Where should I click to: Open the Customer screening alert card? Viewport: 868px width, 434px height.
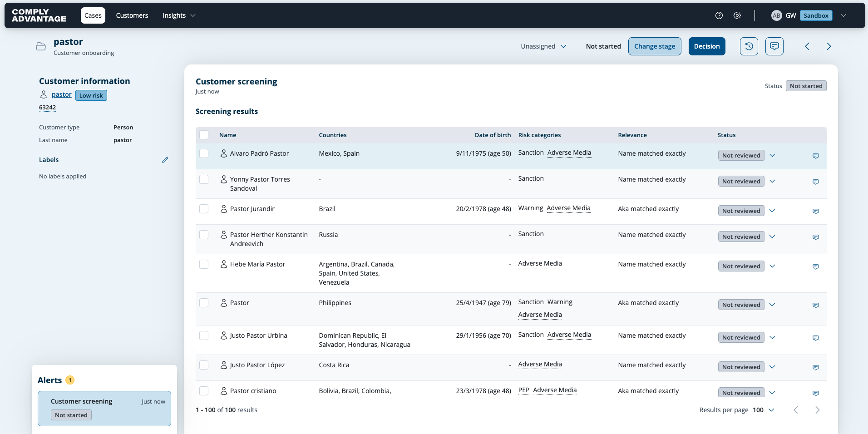point(104,409)
